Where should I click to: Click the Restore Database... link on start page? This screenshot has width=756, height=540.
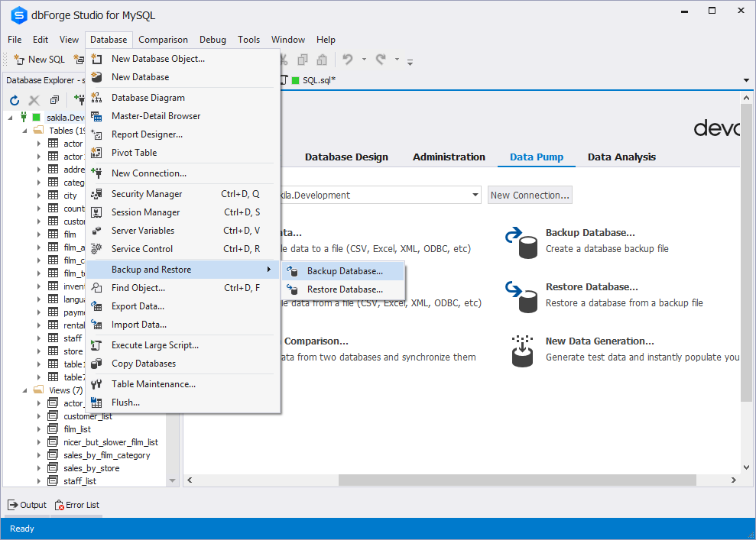pos(592,287)
